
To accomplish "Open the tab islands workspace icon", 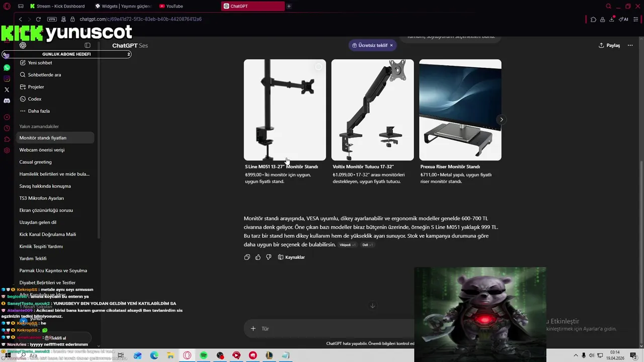I will (21, 6).
